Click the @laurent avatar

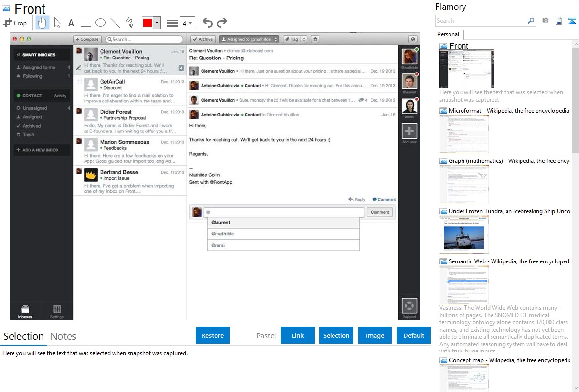pos(409,81)
